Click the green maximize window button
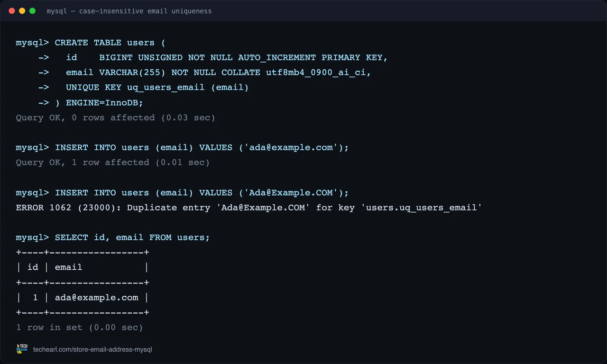This screenshot has width=607, height=364. tap(32, 11)
